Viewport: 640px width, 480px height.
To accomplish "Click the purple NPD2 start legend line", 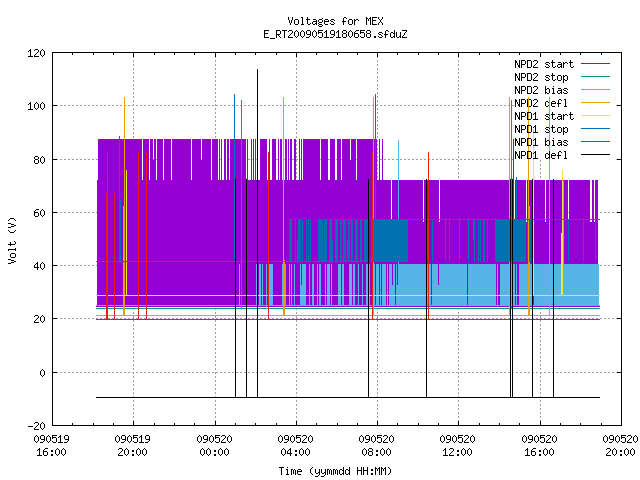I will (x=596, y=64).
